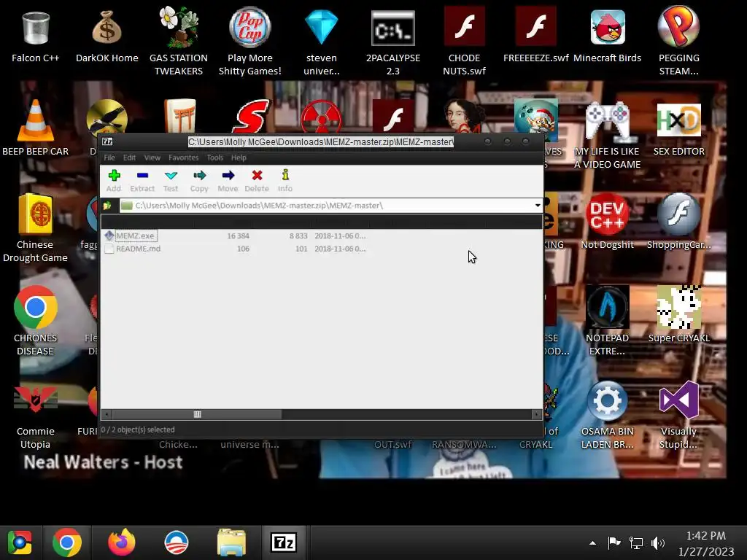Expand the address bar path dropdown

(x=538, y=206)
